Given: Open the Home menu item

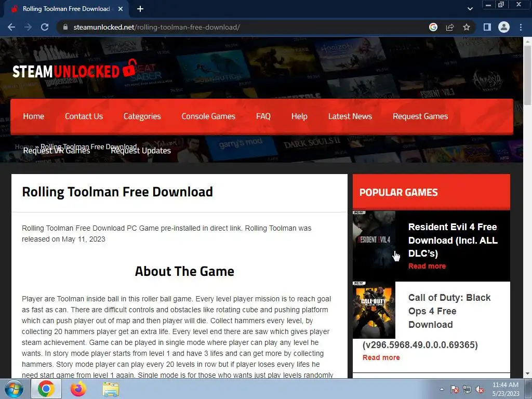Looking at the screenshot, I should 34,116.
